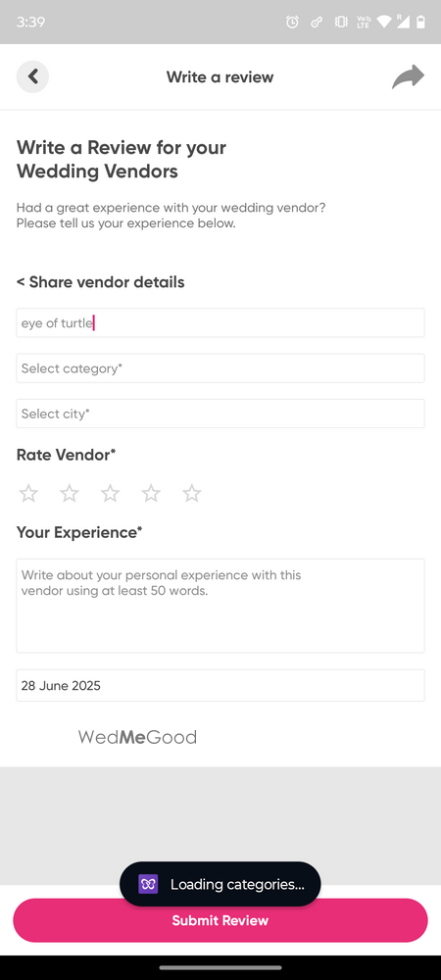441x980 pixels.
Task: Open the Select city dropdown
Action: click(x=220, y=414)
